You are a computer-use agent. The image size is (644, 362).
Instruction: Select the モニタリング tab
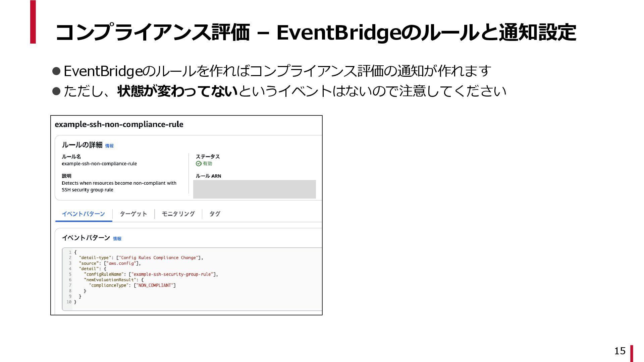178,214
